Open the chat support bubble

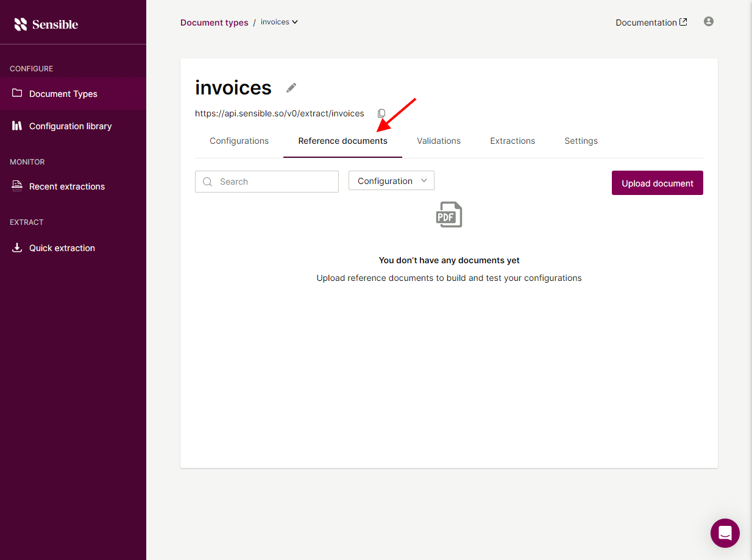[x=725, y=533]
